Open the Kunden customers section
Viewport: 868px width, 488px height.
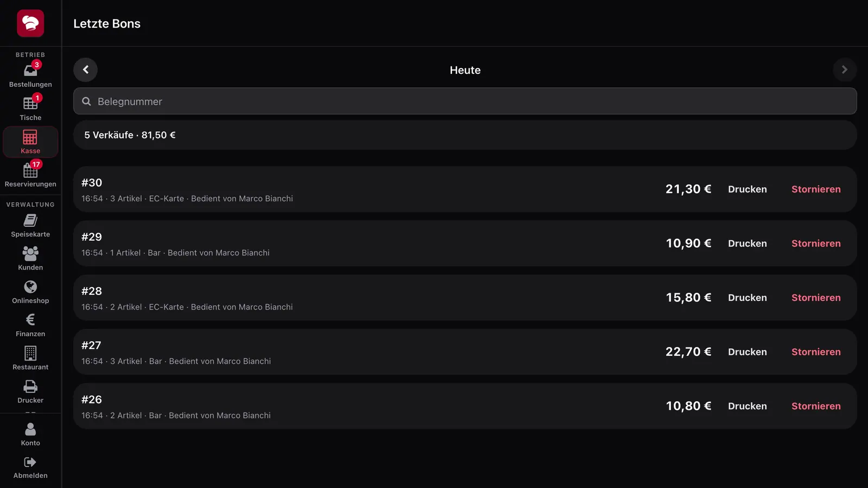30,259
